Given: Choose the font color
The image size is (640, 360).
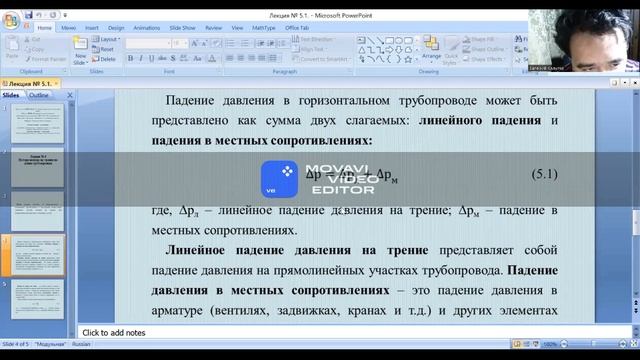Looking at the screenshot, I should pos(212,58).
